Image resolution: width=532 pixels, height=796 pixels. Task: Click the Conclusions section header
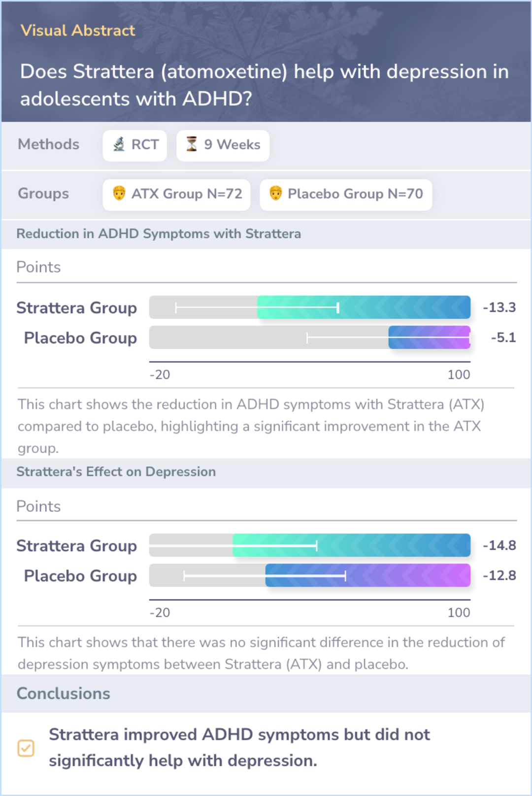[x=64, y=694]
